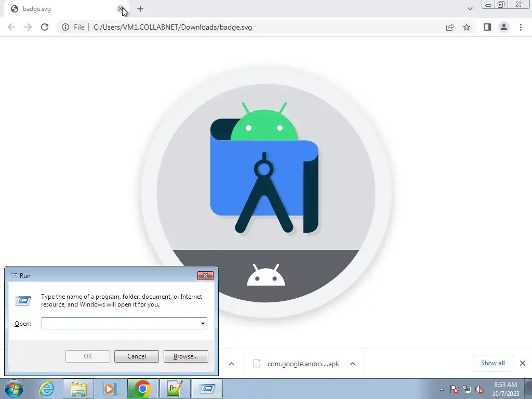
Task: Click the address bar URL
Action: click(172, 27)
